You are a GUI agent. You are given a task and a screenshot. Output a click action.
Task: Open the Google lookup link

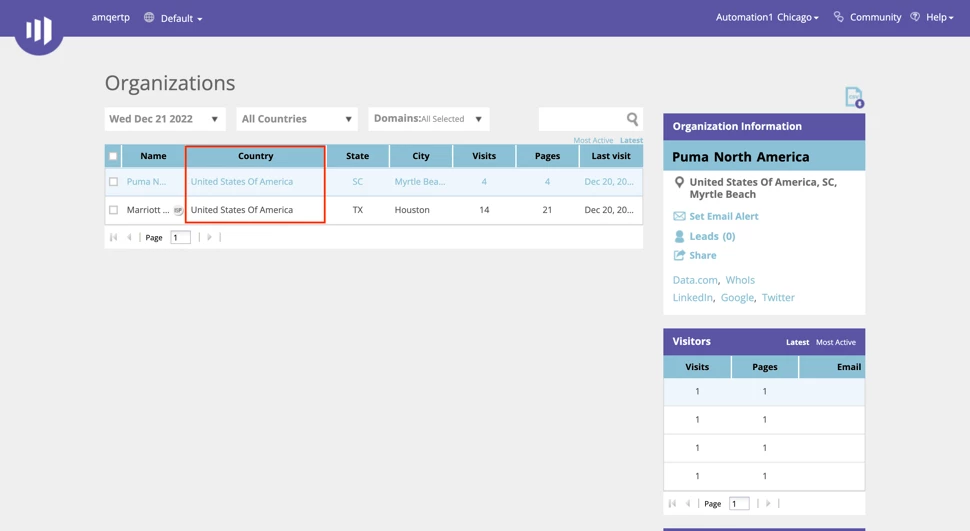[737, 298]
